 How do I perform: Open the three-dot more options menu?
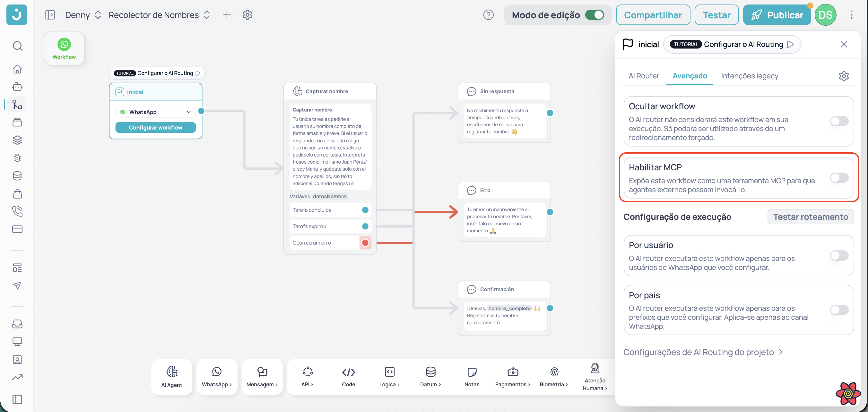click(851, 15)
